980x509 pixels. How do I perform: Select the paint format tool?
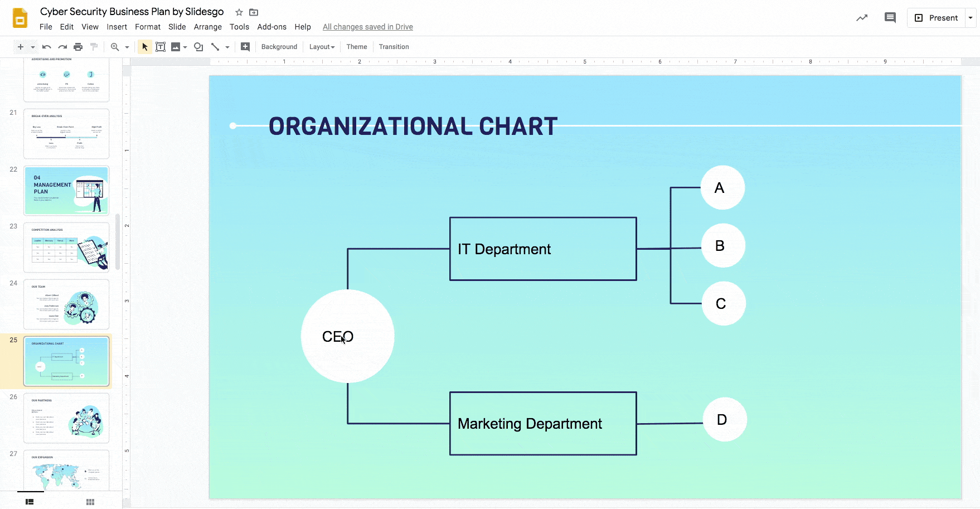tap(94, 47)
